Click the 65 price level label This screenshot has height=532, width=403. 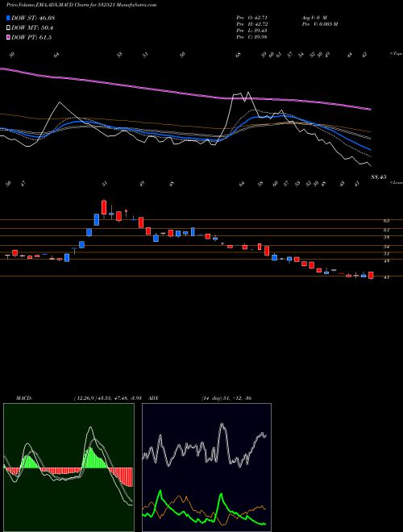(386, 221)
